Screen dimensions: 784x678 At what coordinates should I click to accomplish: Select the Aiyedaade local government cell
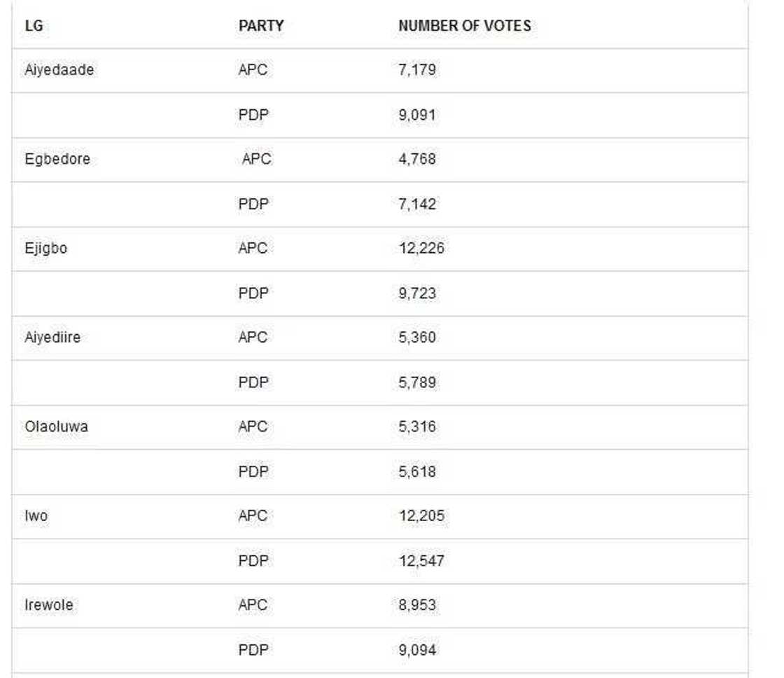coord(59,70)
